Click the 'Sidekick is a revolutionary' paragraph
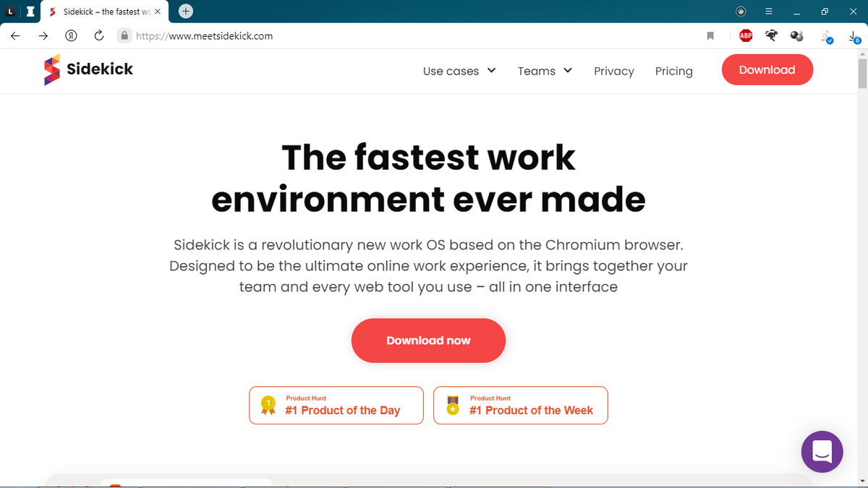 pyautogui.click(x=428, y=266)
